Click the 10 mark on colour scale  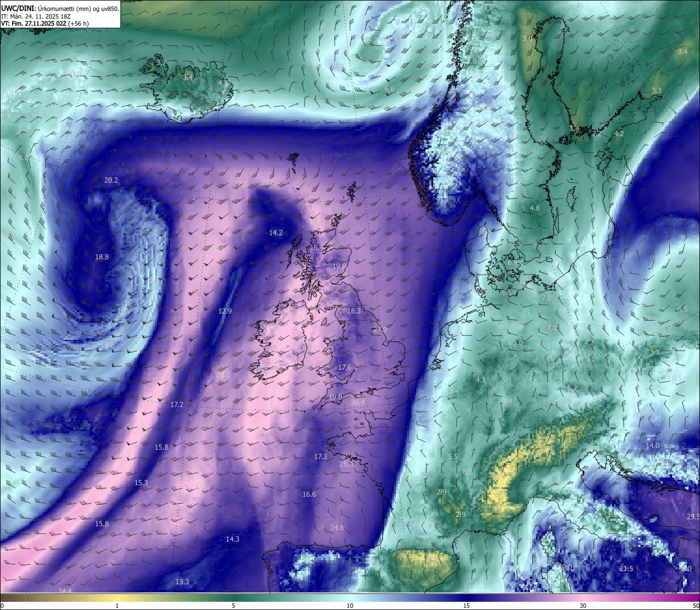(x=350, y=606)
